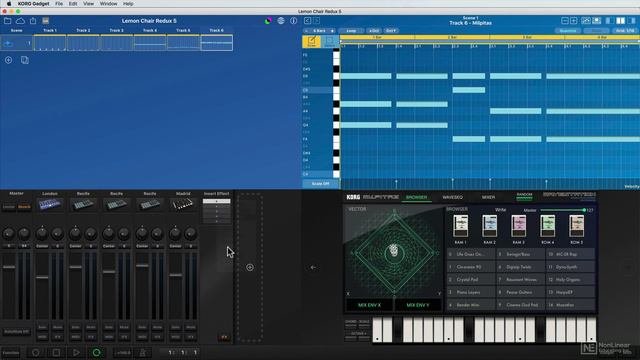Select the Draw pencil tool
This screenshot has height=360, width=640.
(311, 41)
